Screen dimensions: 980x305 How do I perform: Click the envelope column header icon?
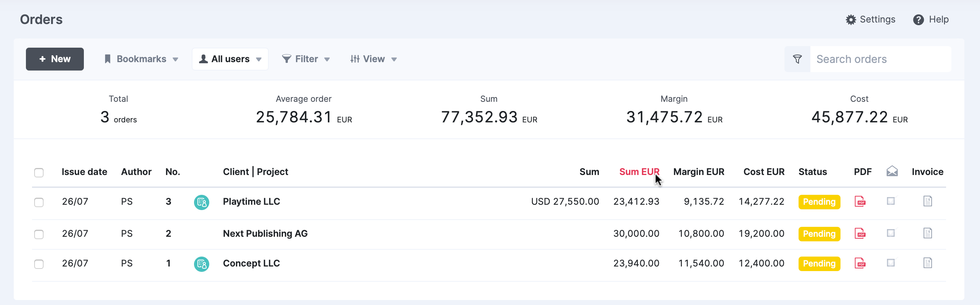892,172
